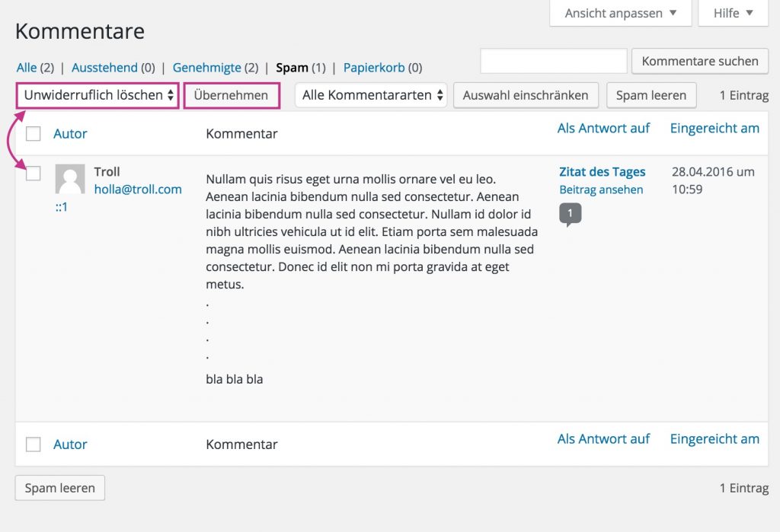The height and width of the screenshot is (532, 780).
Task: Click the 'Kommentare suchen' button
Action: (699, 61)
